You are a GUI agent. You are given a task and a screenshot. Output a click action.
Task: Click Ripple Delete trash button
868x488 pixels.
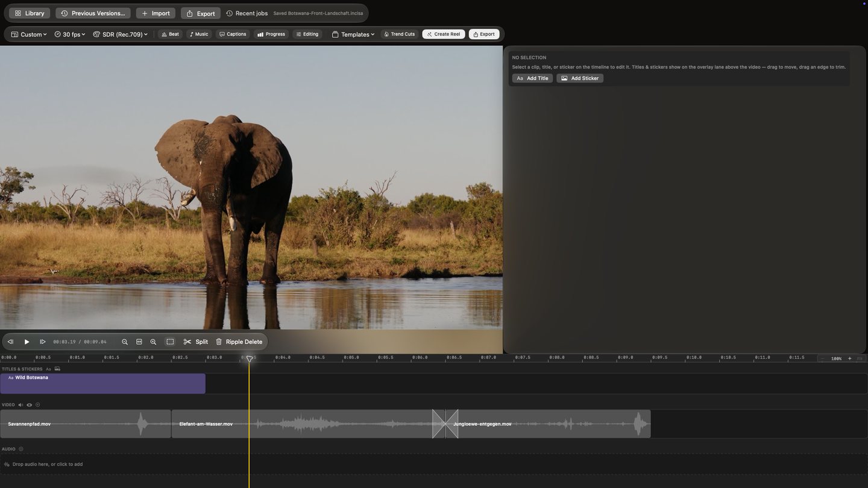[x=239, y=342]
